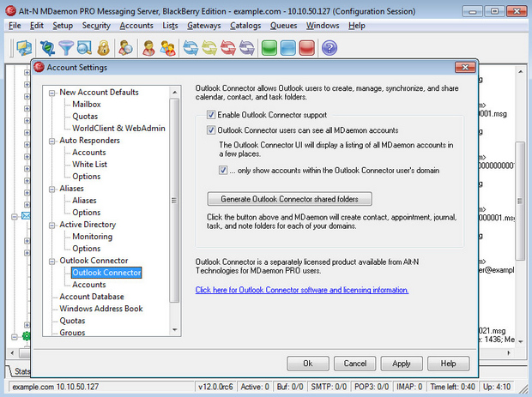Click the yellow arrows queue icon
The width and height of the screenshot is (532, 397).
tap(209, 48)
